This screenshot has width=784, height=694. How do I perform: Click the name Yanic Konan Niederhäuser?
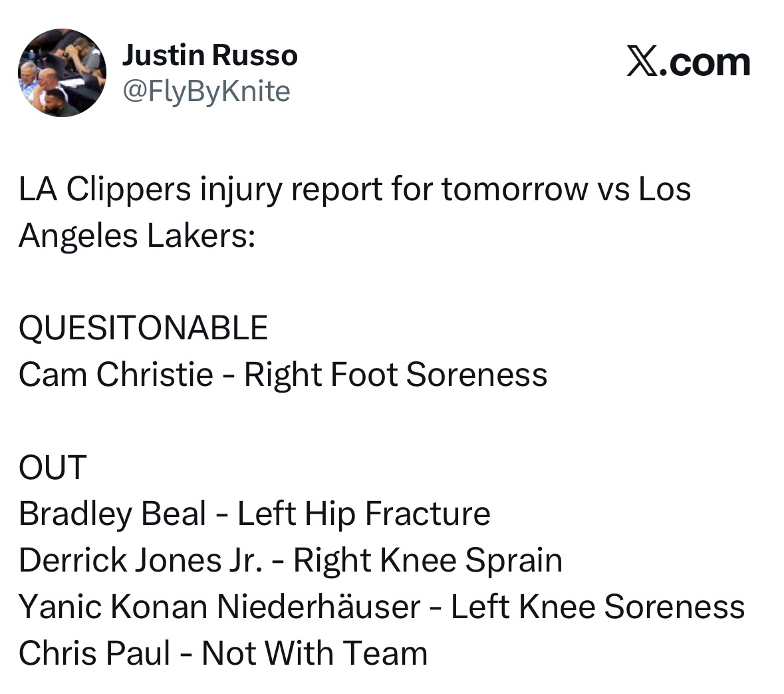click(219, 607)
